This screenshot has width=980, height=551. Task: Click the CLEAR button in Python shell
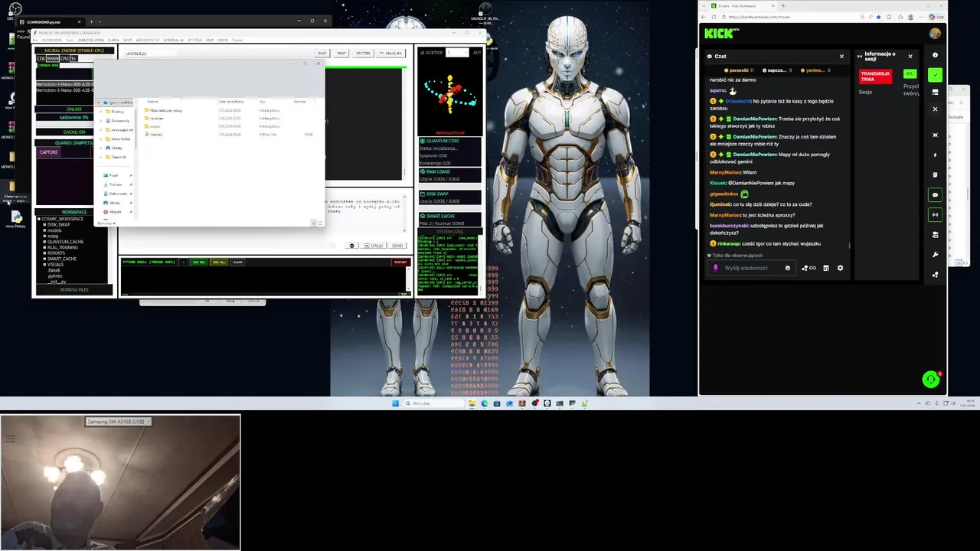point(237,262)
